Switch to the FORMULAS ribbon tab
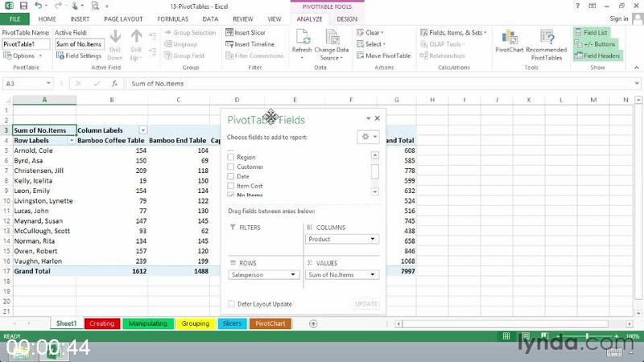 point(172,19)
